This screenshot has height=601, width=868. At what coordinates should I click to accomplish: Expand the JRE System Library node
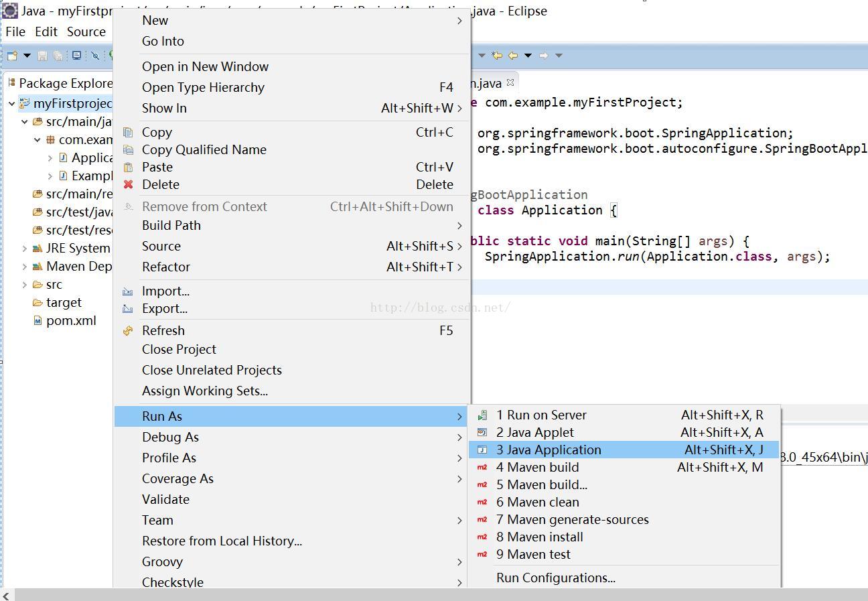tap(25, 249)
